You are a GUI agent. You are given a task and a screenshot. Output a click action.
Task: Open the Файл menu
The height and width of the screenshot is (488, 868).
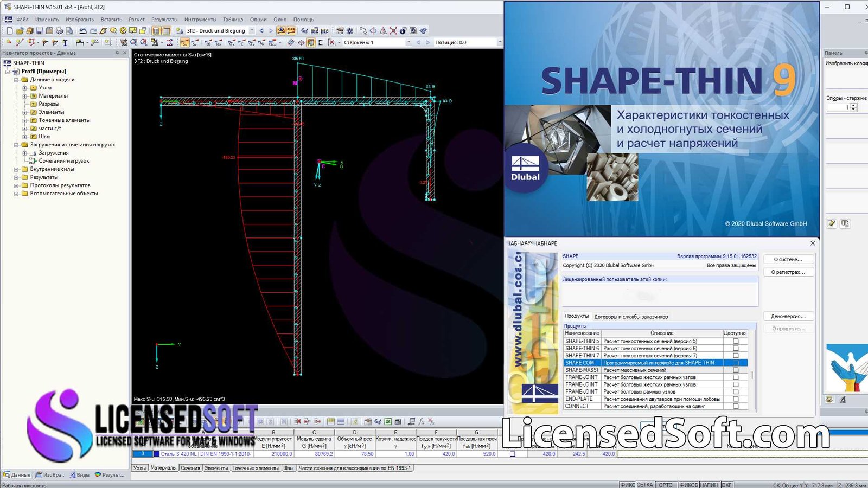[22, 20]
